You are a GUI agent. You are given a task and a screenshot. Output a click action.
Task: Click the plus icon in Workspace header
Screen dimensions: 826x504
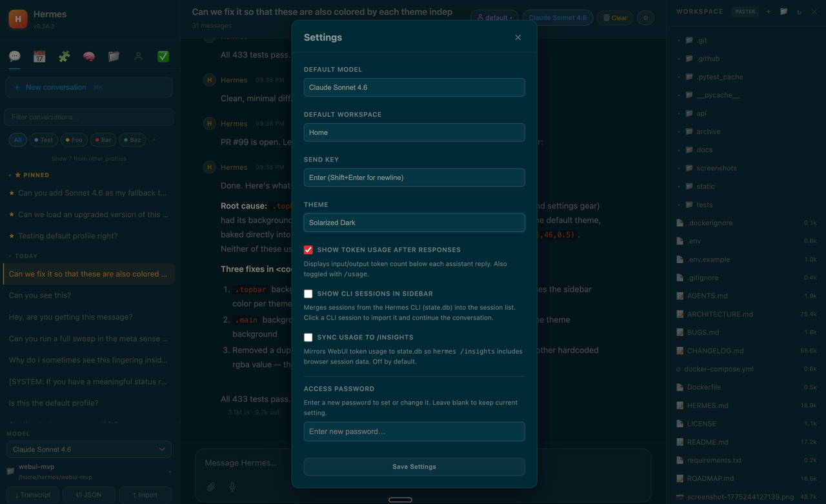click(769, 12)
